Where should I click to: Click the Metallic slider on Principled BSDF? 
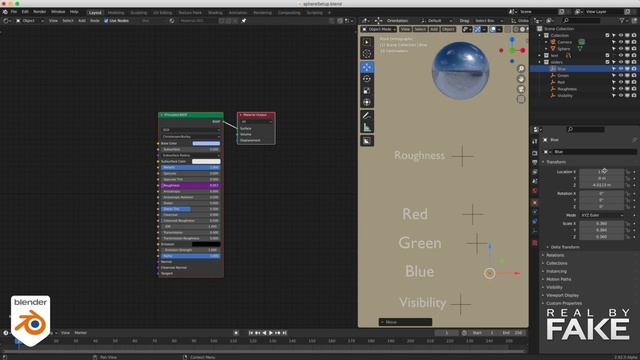coord(191,167)
